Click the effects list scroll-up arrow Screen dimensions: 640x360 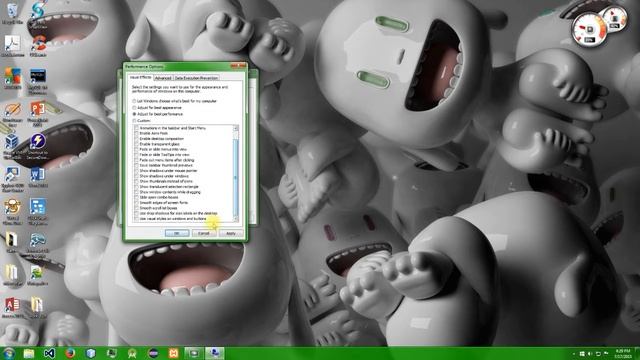[x=236, y=128]
